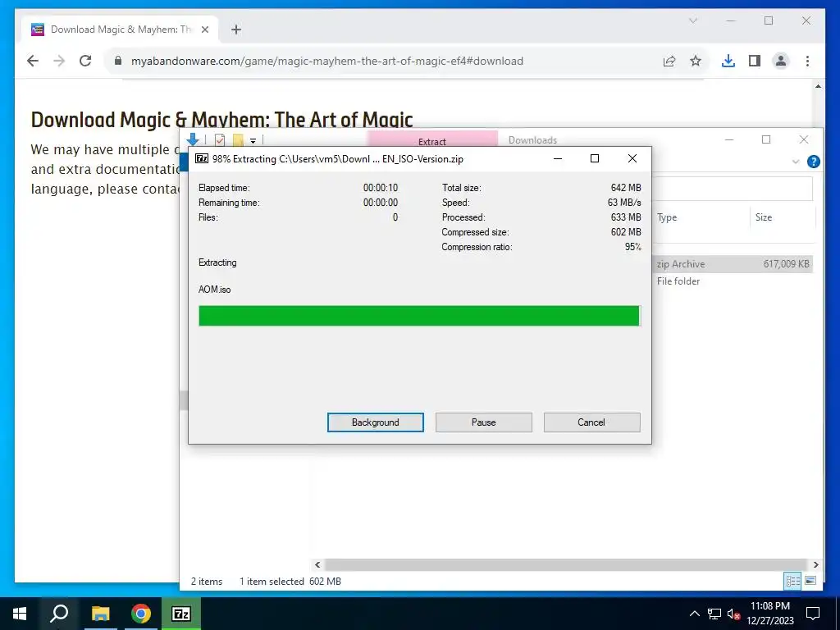Cancel the 7-Zip extraction

click(x=591, y=422)
